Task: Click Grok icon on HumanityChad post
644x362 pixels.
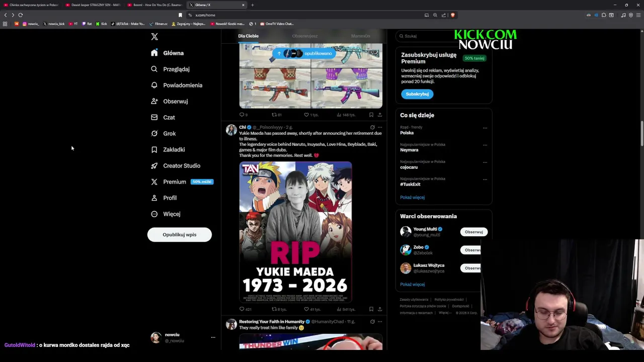Action: (372, 322)
